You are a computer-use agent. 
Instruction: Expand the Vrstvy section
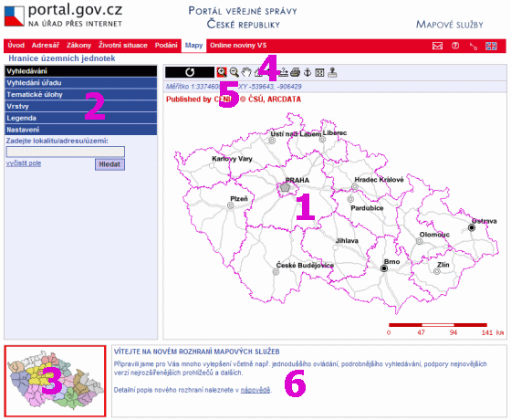(81, 106)
